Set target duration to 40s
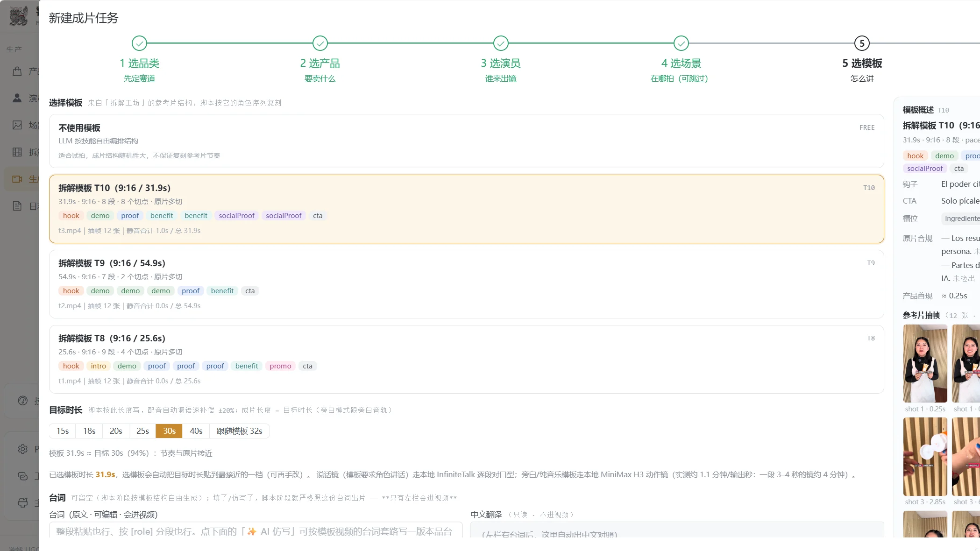The image size is (980, 551). [x=196, y=431]
